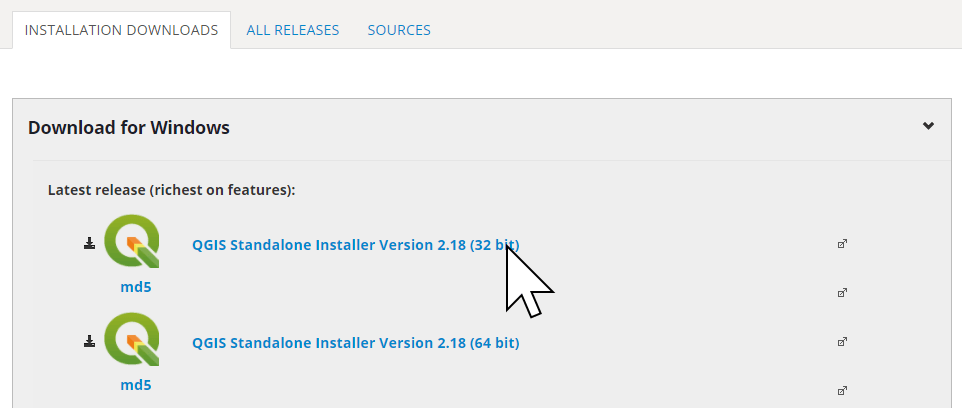Click the Download for Windows heading

pyautogui.click(x=129, y=128)
